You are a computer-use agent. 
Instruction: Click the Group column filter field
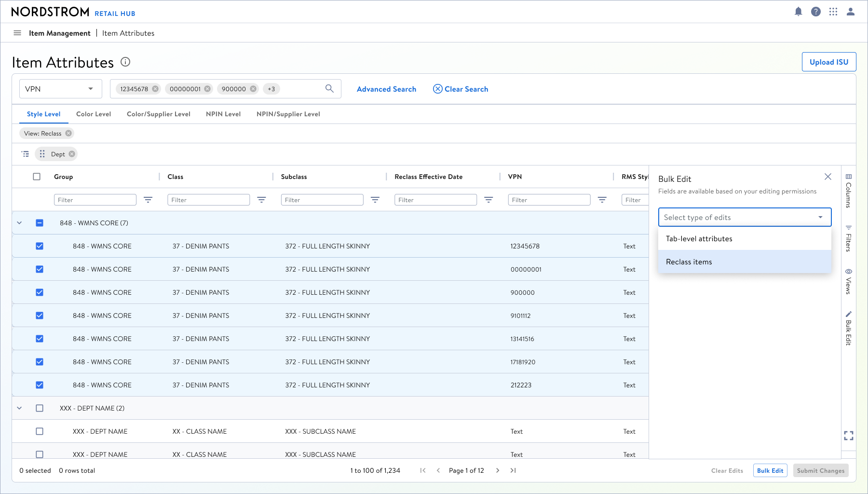click(x=95, y=200)
